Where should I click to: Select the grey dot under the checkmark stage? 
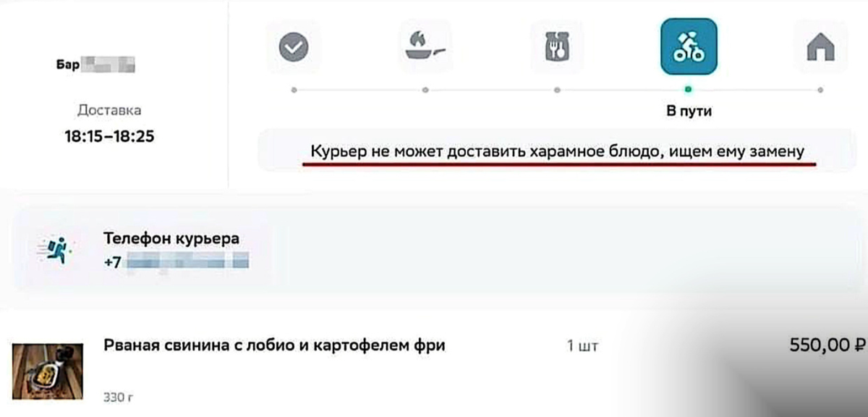[x=293, y=88]
